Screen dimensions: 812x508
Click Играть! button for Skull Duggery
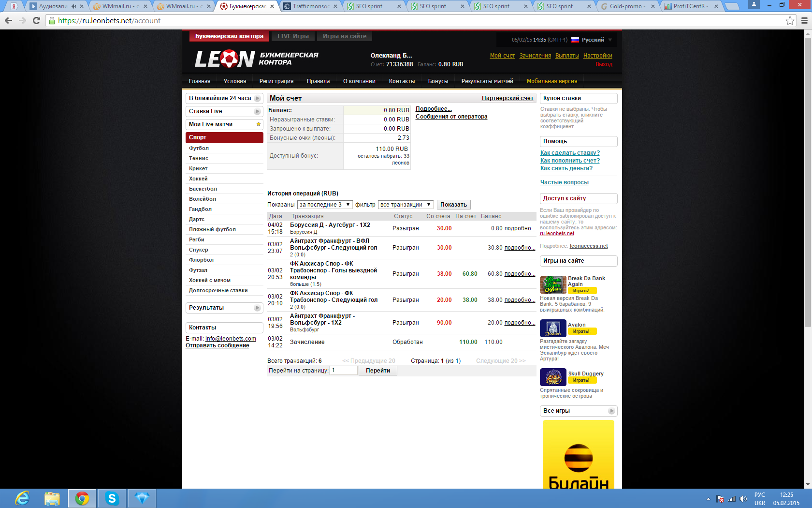point(582,380)
